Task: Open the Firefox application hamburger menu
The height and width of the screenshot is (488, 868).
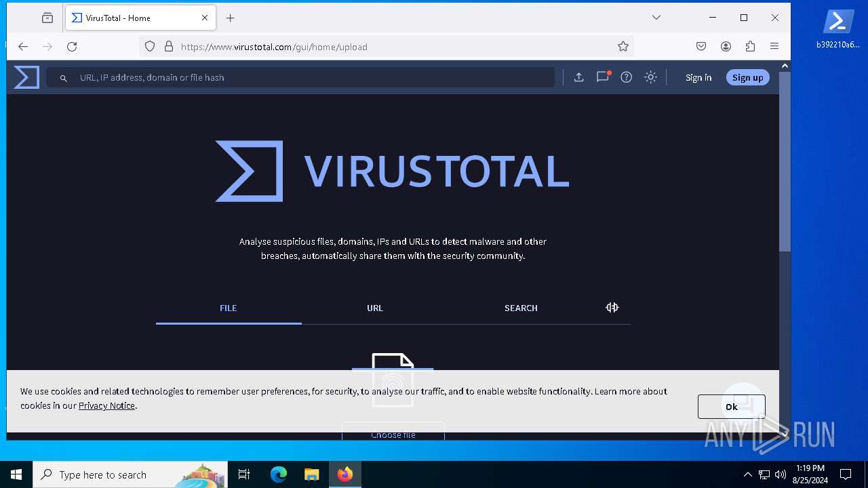Action: click(774, 47)
